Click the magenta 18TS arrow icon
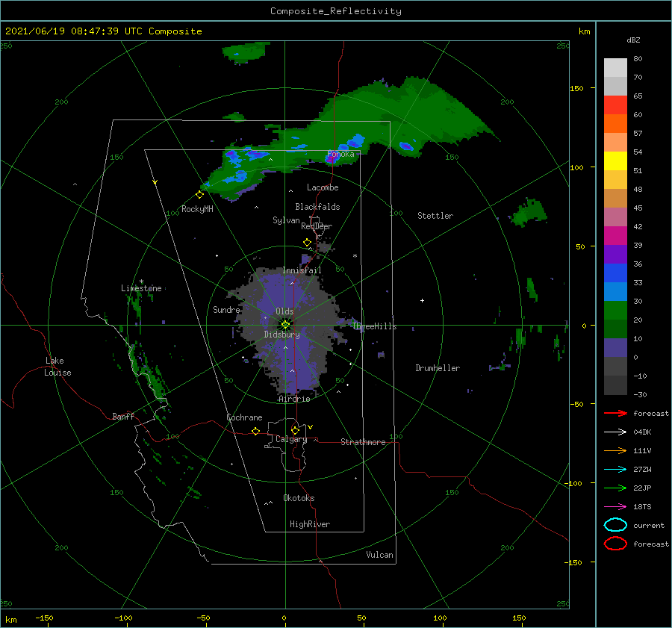This screenshot has width=672, height=628. click(615, 507)
